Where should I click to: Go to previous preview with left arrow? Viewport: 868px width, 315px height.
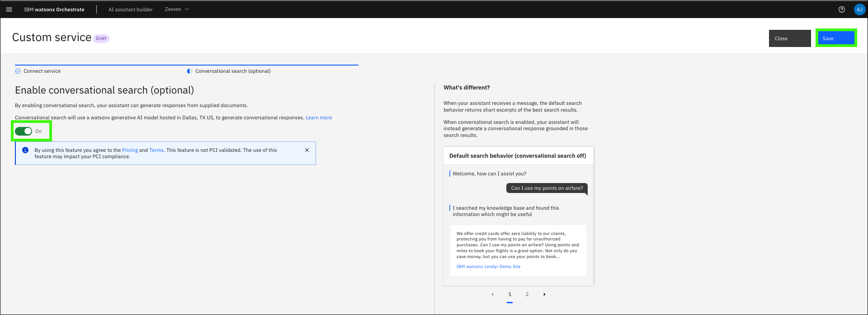pos(492,294)
